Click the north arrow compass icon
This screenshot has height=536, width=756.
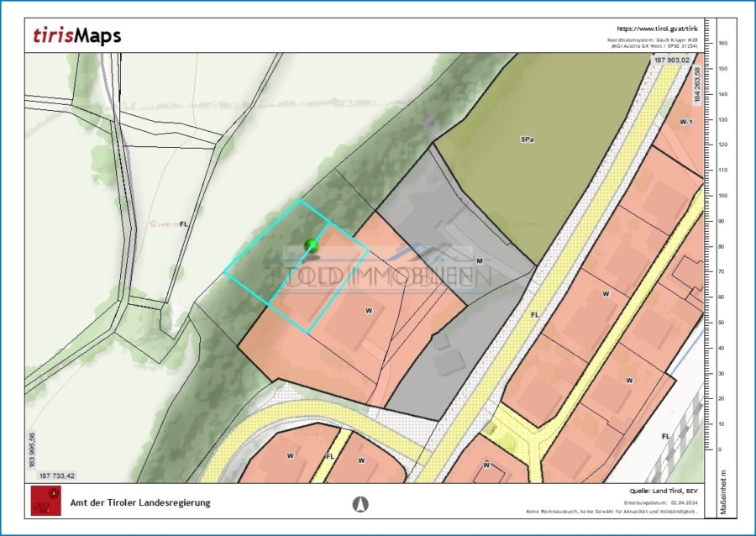pos(360,504)
